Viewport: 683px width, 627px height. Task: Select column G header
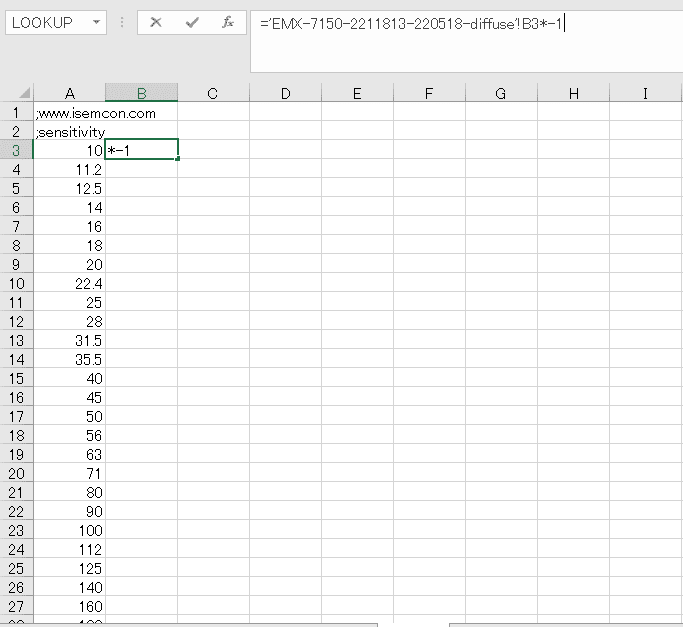(x=501, y=93)
